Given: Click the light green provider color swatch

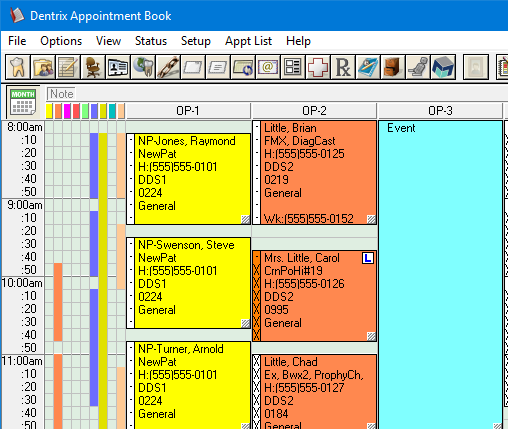Looking at the screenshot, I should (x=85, y=111).
